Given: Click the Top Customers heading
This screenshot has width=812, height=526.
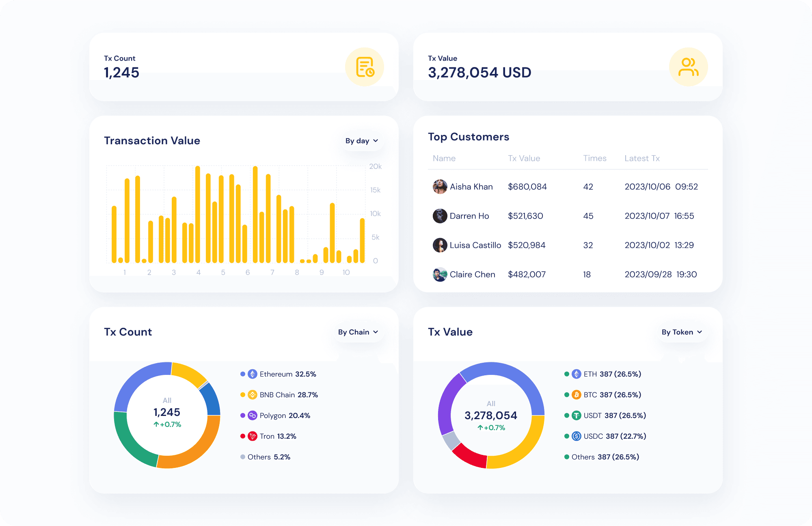Looking at the screenshot, I should tap(469, 137).
